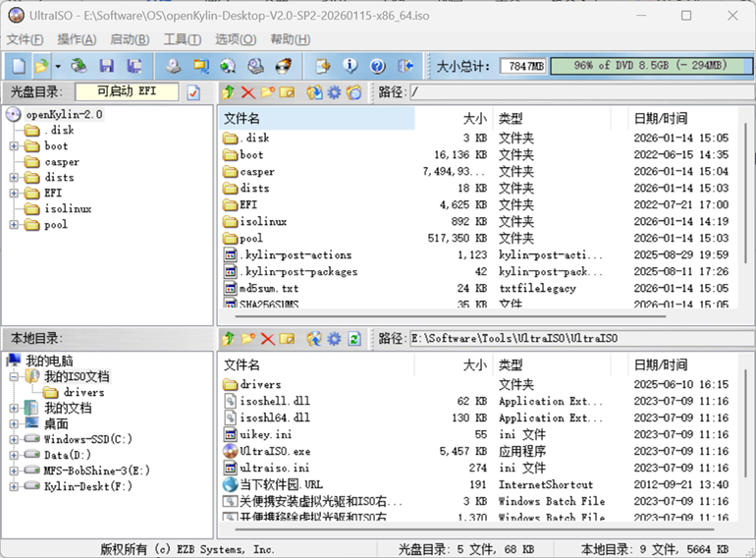Click local file list horizontal scrollbar
Image resolution: width=756 pixels, height=558 pixels.
(474, 530)
